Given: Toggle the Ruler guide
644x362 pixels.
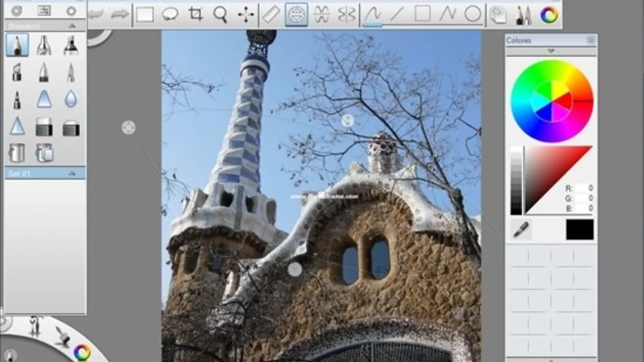Looking at the screenshot, I should point(271,15).
